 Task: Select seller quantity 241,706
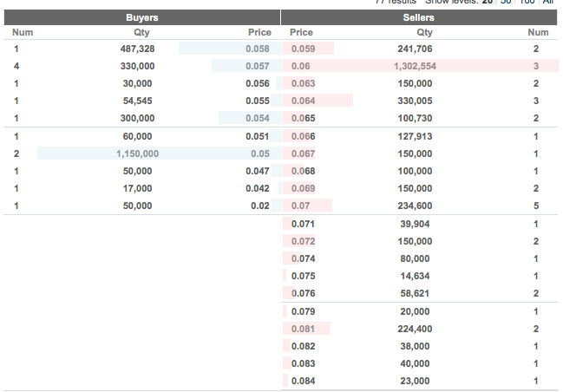point(415,49)
